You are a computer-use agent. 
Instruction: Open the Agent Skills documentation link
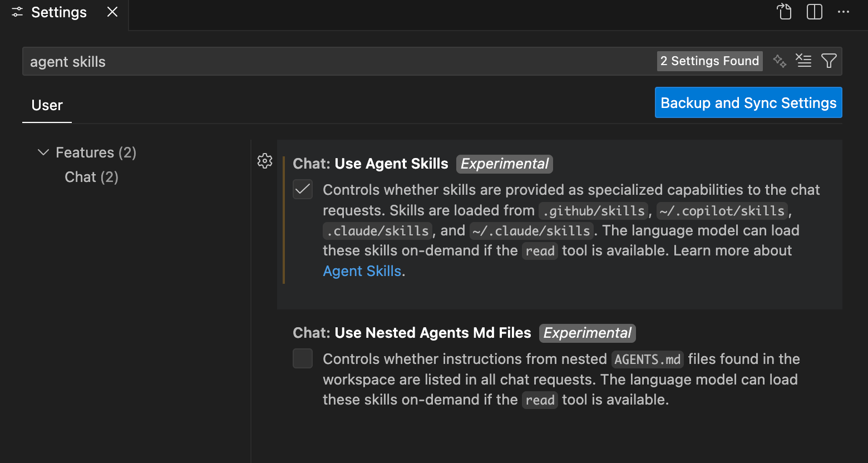pyautogui.click(x=362, y=271)
